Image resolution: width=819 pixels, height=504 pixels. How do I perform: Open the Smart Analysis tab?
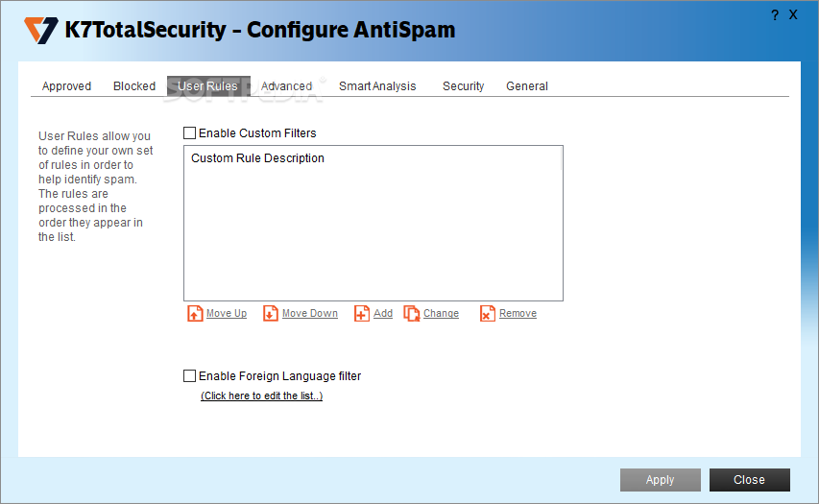tap(377, 86)
